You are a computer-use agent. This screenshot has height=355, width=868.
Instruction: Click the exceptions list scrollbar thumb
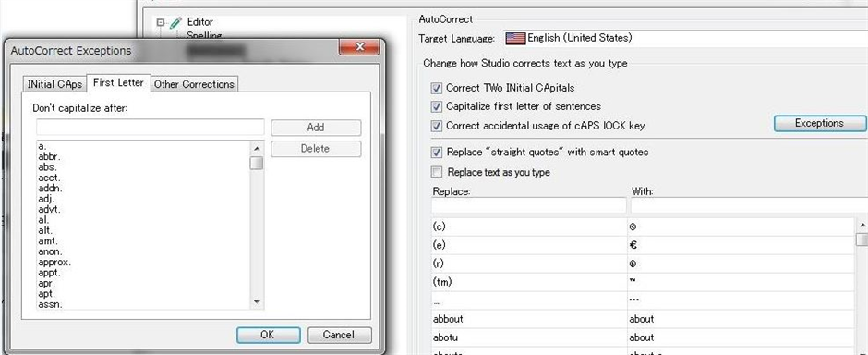(x=257, y=164)
